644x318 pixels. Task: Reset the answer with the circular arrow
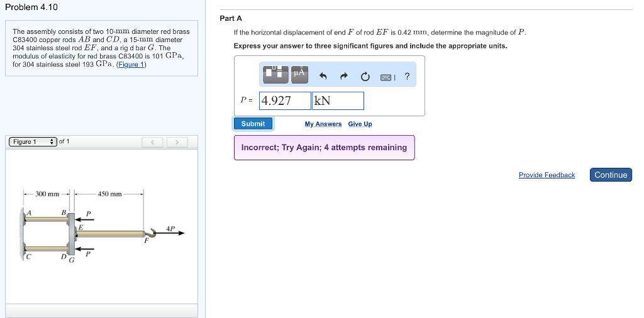[365, 77]
